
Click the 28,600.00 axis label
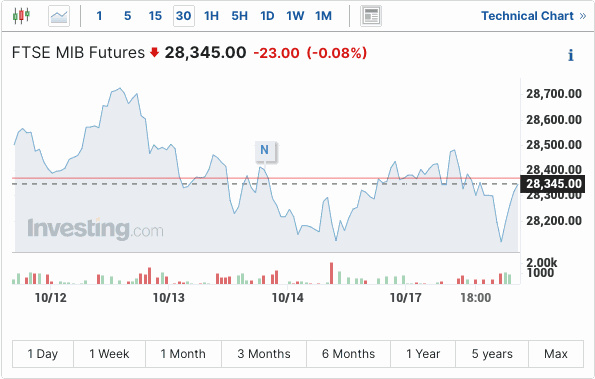point(554,120)
